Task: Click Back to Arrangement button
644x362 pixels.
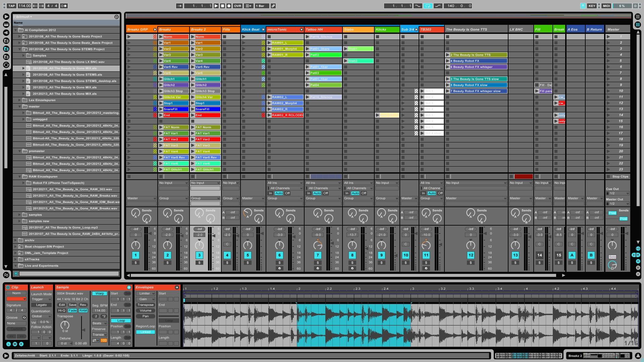Action: pos(249,6)
